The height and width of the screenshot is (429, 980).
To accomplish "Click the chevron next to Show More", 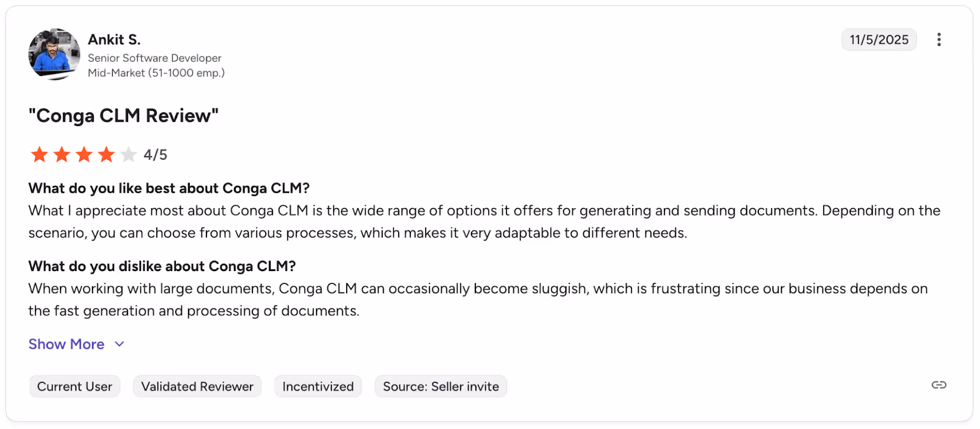I will [x=119, y=344].
